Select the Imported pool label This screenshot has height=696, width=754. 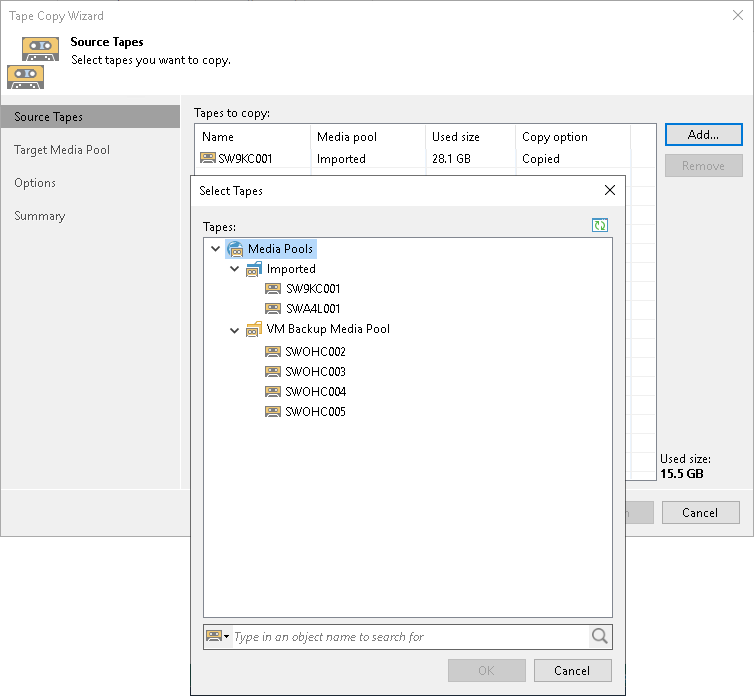(291, 269)
